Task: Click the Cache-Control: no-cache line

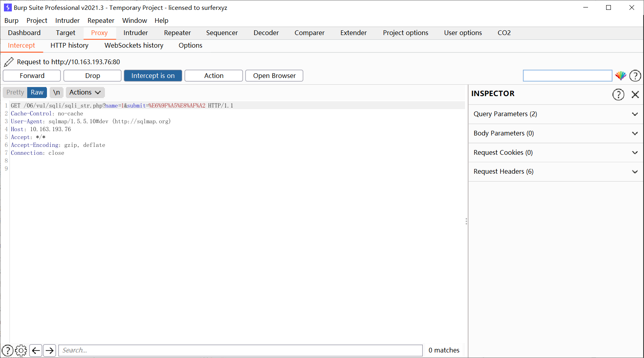Action: 47,113
